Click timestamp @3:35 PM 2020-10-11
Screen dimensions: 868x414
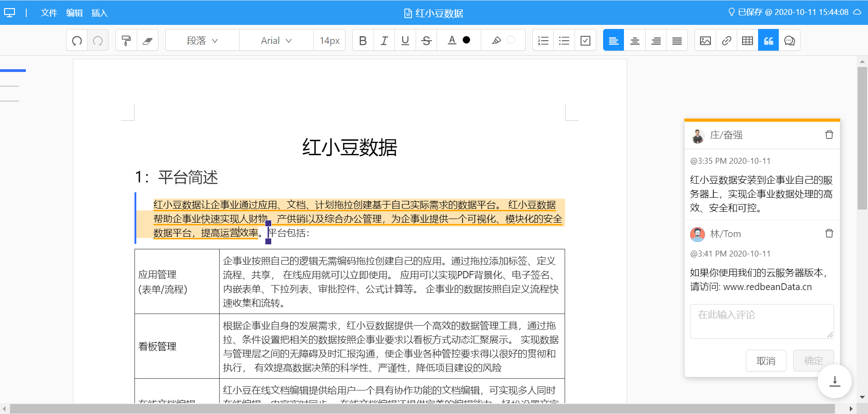tap(730, 161)
